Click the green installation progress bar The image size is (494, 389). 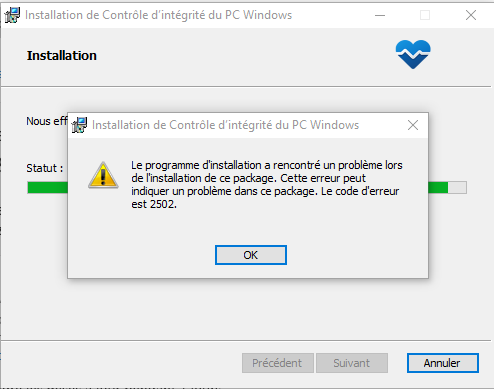(x=47, y=188)
